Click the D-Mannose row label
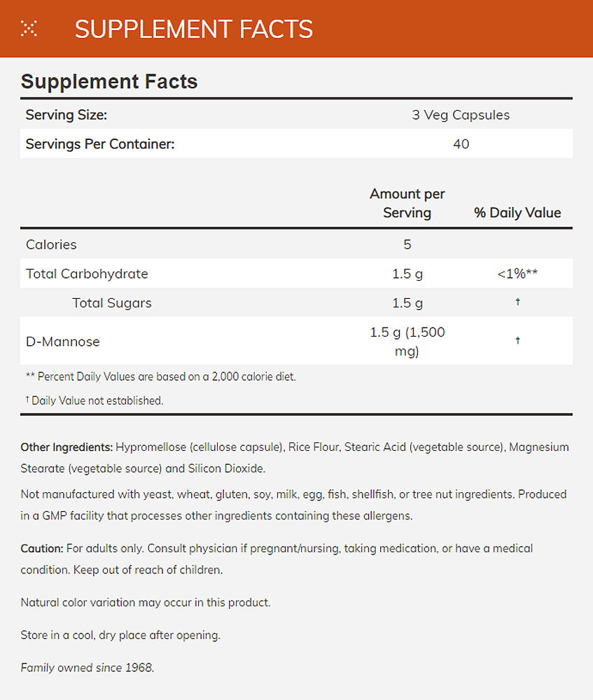 tap(63, 342)
